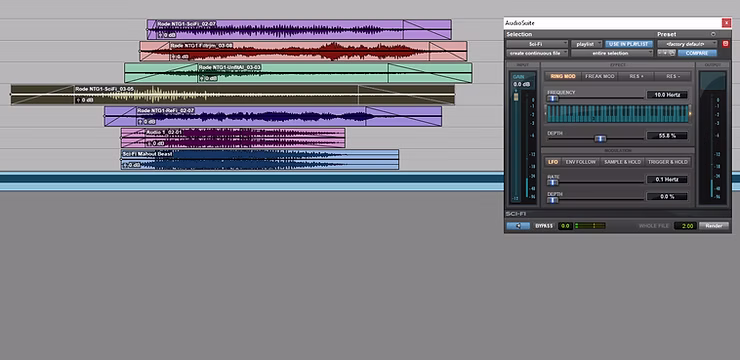
Task: Choose Sample & Hold modulation
Action: coord(622,162)
